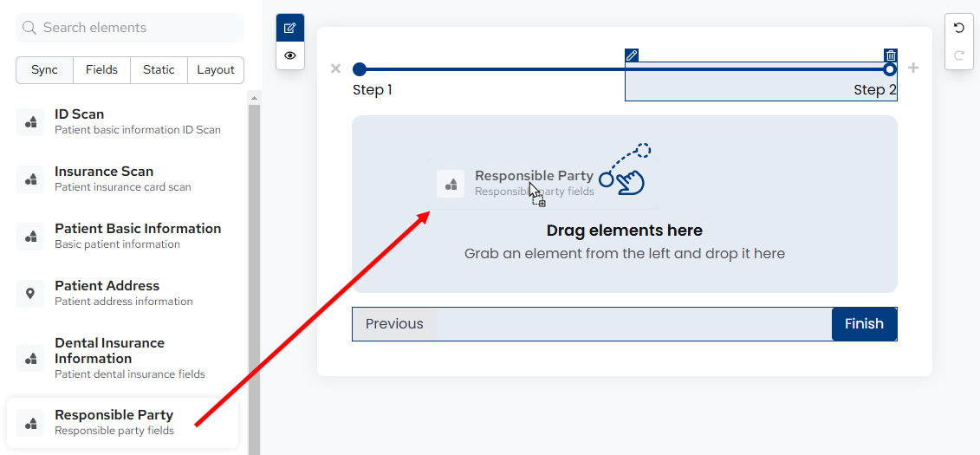Click the Search elements field
Screen dimensions: 980x455
(130, 28)
